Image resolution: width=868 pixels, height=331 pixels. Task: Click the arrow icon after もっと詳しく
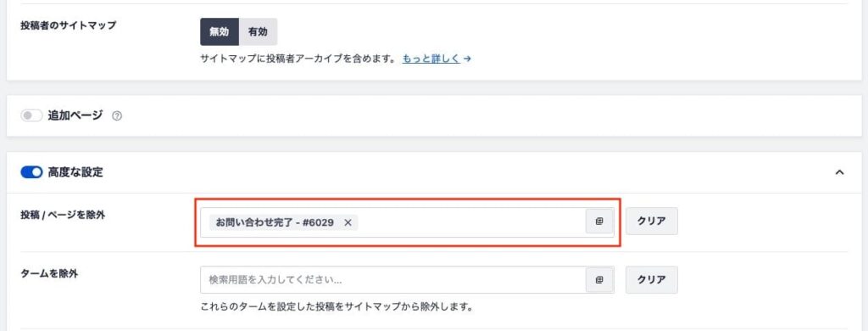[467, 59]
